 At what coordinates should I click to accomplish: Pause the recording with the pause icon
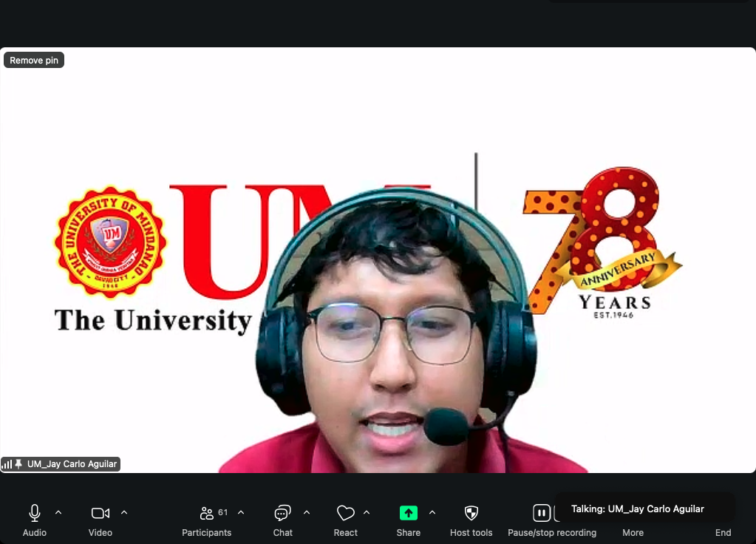pos(542,513)
